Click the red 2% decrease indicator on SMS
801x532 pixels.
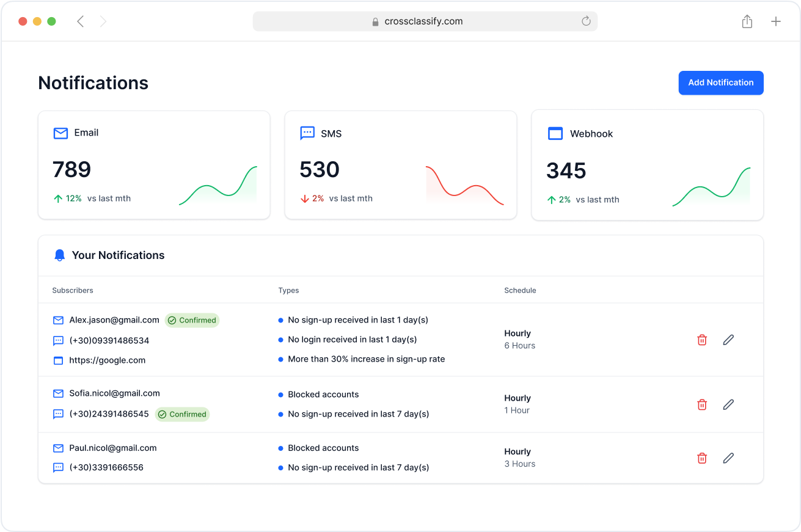[x=312, y=199]
